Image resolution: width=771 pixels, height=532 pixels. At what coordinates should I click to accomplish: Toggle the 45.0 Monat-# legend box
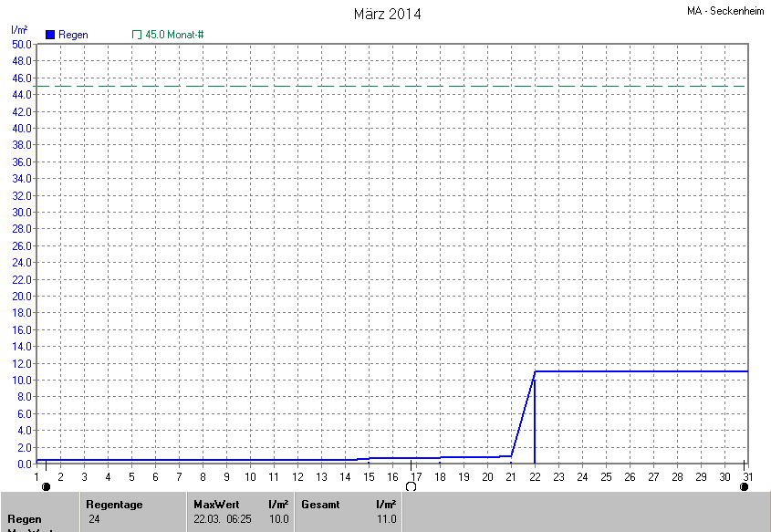(x=137, y=35)
